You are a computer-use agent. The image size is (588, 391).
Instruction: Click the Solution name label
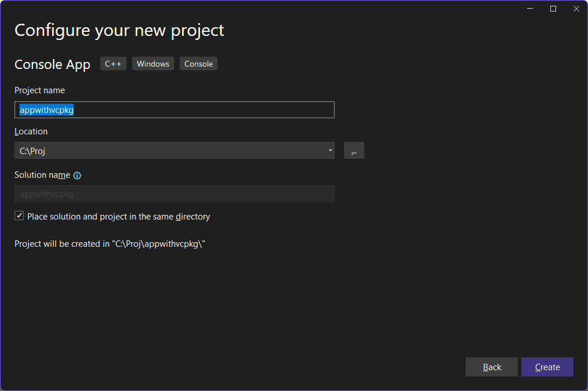tap(42, 175)
